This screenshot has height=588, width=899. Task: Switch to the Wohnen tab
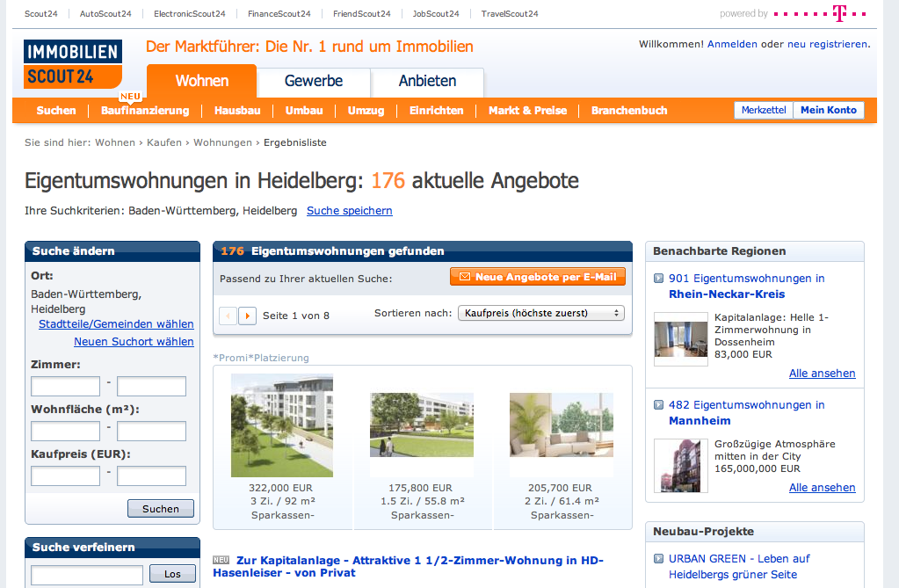[202, 81]
